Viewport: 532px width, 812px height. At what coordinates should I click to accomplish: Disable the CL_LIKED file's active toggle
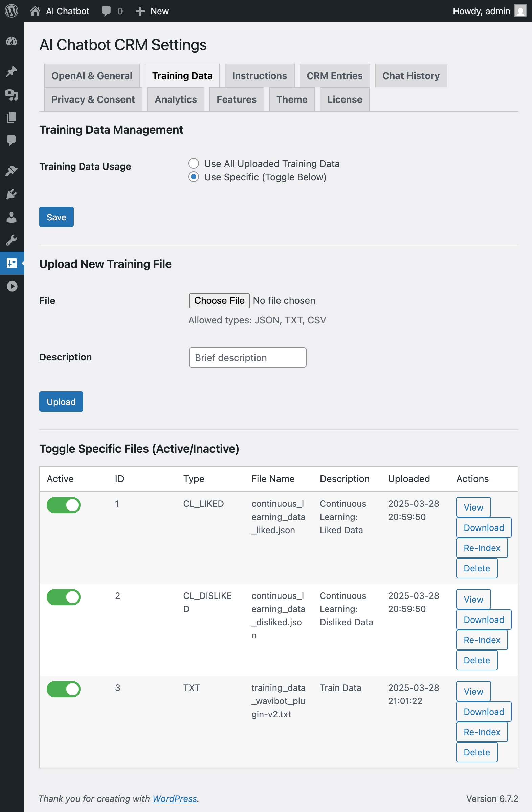click(x=64, y=505)
